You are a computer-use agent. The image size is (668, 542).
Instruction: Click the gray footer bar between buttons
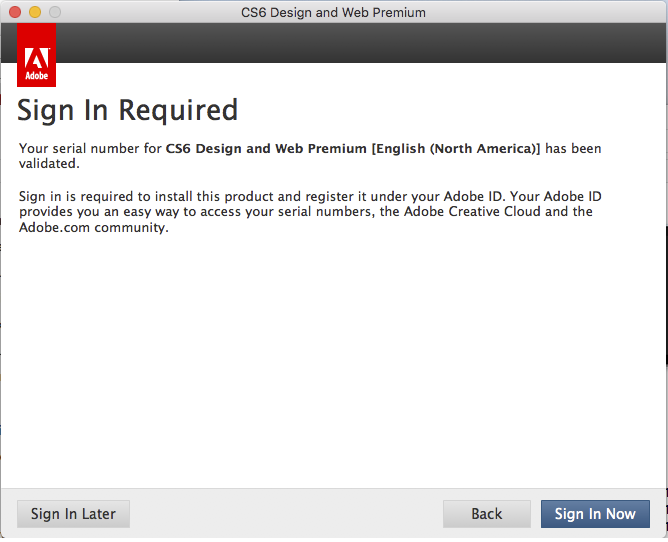coord(286,514)
